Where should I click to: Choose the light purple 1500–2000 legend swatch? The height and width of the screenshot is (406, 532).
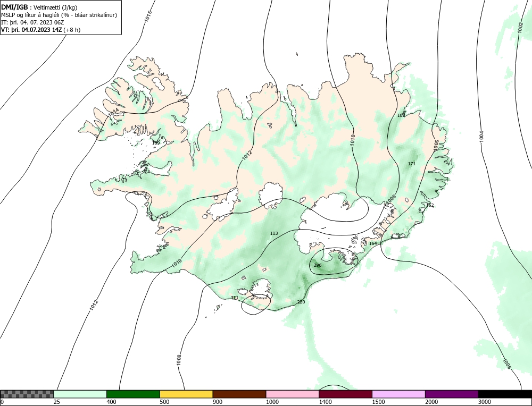(x=398, y=394)
